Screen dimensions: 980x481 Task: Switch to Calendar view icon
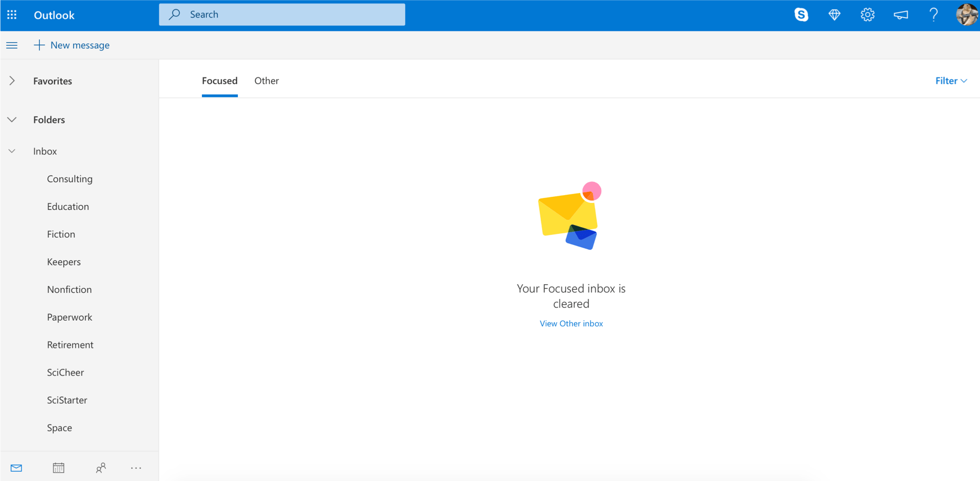click(59, 468)
